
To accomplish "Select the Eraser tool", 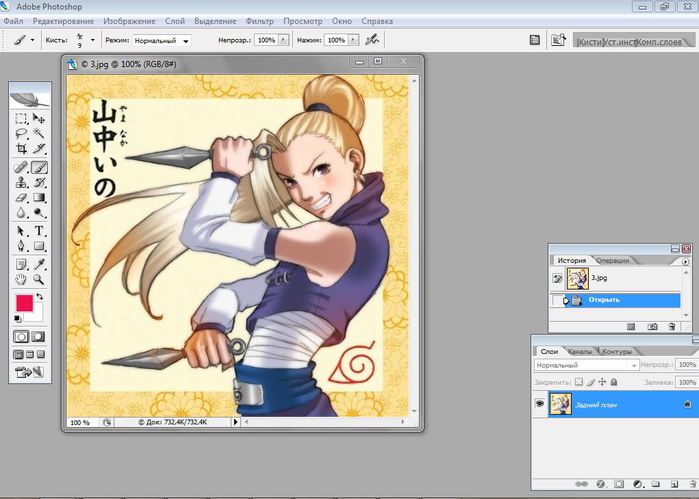I will tap(21, 198).
